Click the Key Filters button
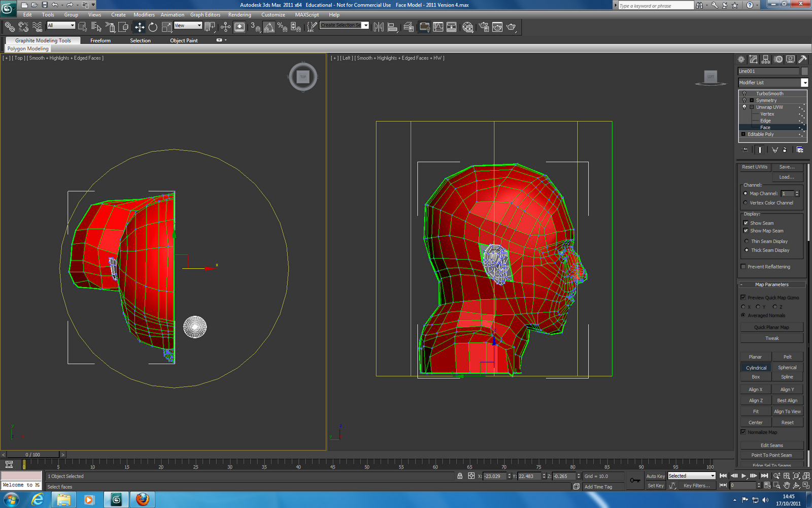 (696, 486)
